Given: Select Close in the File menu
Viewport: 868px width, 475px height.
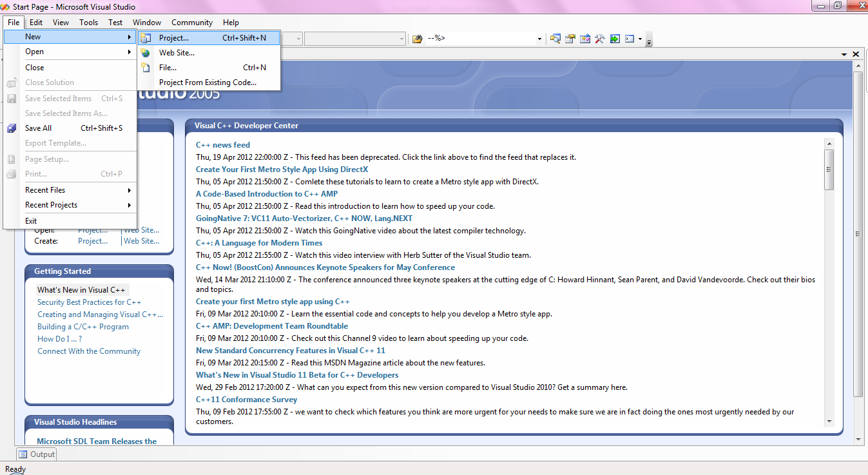Looking at the screenshot, I should click(70, 68).
